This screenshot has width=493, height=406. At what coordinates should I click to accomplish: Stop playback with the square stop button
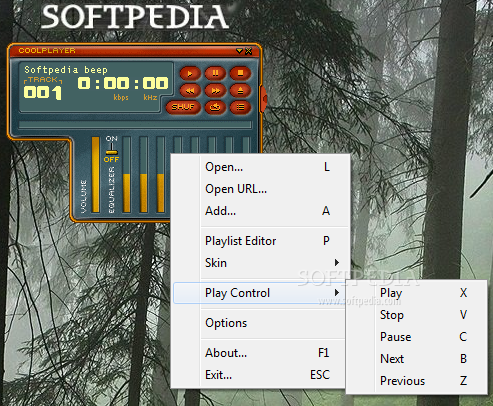tap(240, 73)
